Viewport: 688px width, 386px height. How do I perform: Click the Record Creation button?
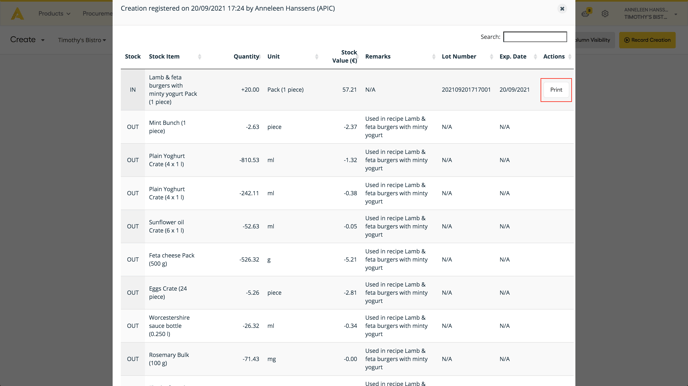(x=647, y=40)
